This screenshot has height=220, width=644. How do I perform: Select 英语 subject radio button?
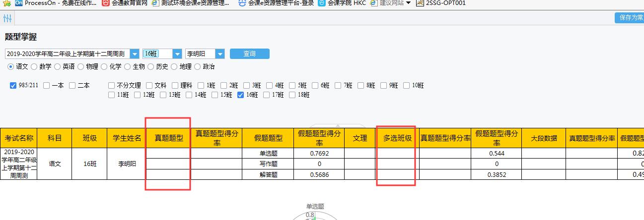58,66
